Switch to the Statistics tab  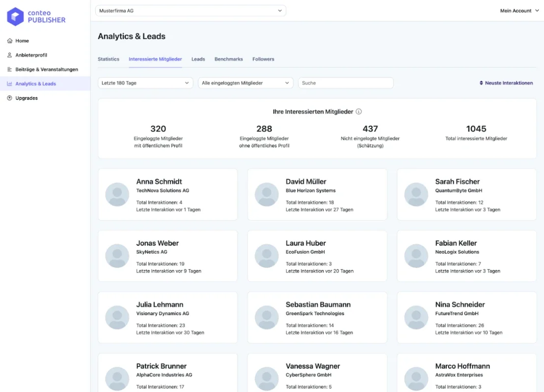point(109,59)
